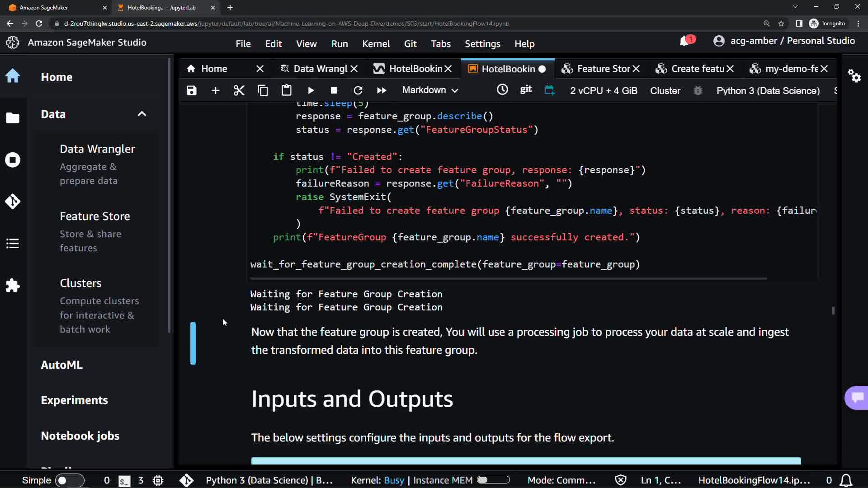868x488 pixels.
Task: Collapse the Data section in the sidebar
Action: (x=142, y=114)
